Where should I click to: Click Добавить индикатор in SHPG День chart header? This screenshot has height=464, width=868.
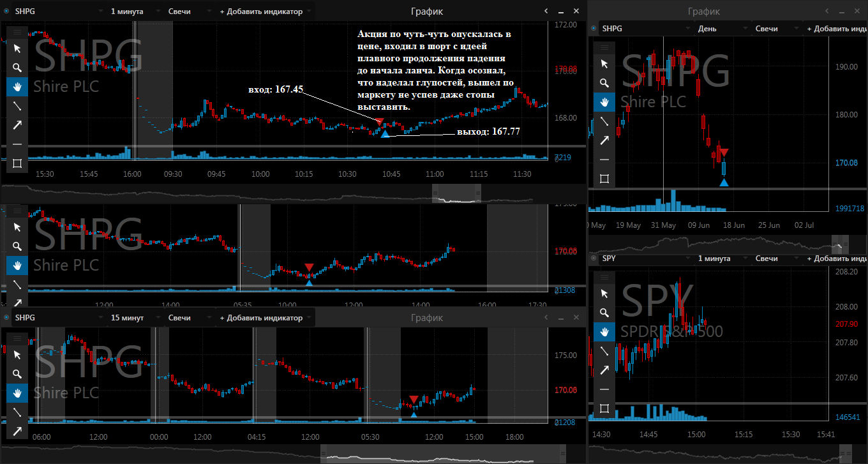(837, 28)
